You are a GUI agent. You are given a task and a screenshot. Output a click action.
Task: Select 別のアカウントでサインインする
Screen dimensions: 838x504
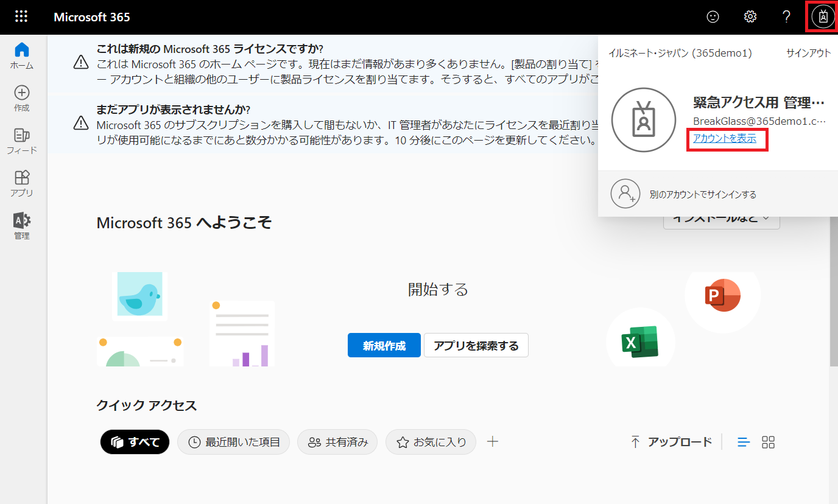tap(703, 195)
